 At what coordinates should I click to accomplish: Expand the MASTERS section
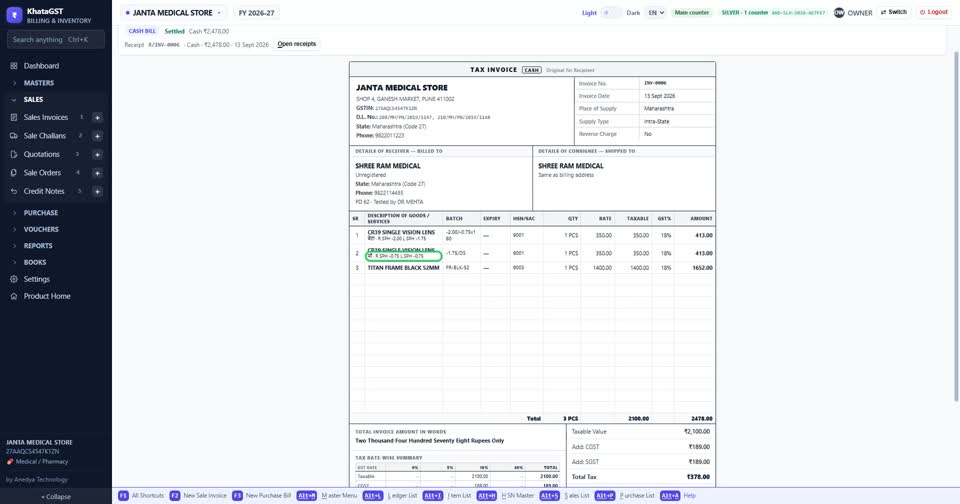tap(56, 83)
